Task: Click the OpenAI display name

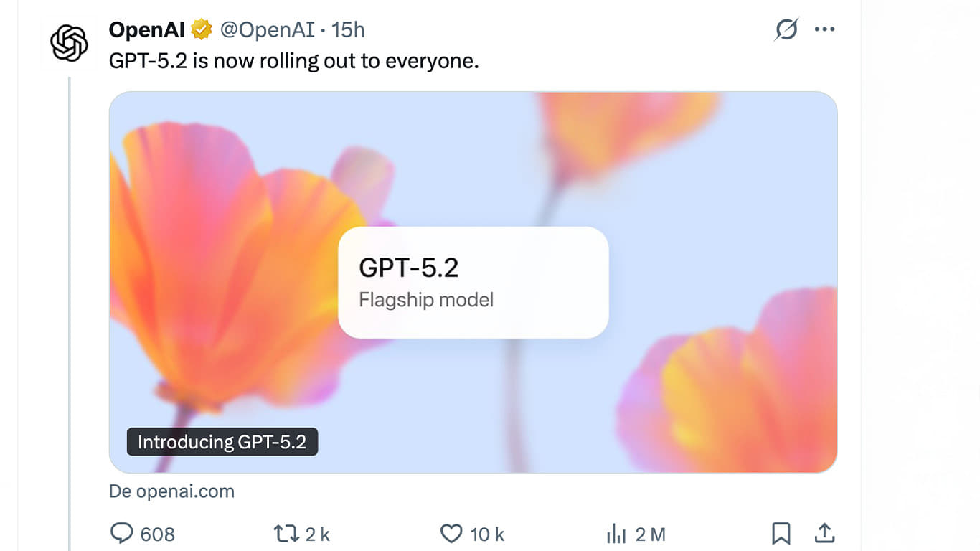Action: pos(146,30)
